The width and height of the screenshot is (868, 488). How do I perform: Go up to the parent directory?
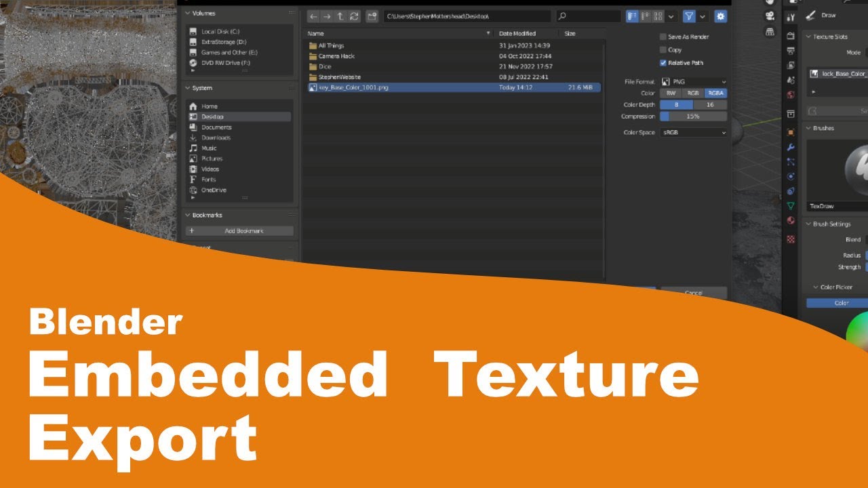[x=340, y=16]
